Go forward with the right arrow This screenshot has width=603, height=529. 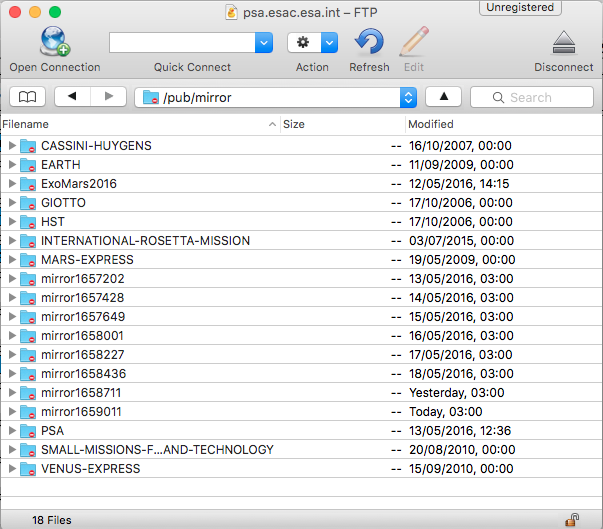coord(109,96)
